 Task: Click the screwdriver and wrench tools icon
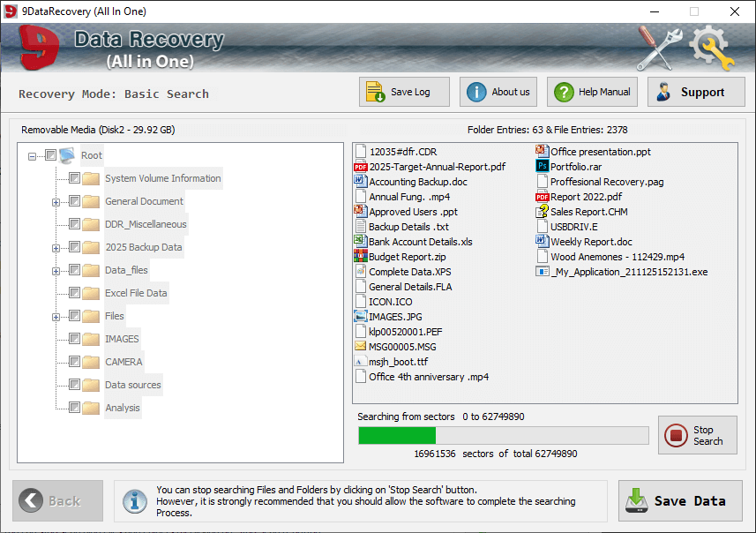[659, 48]
